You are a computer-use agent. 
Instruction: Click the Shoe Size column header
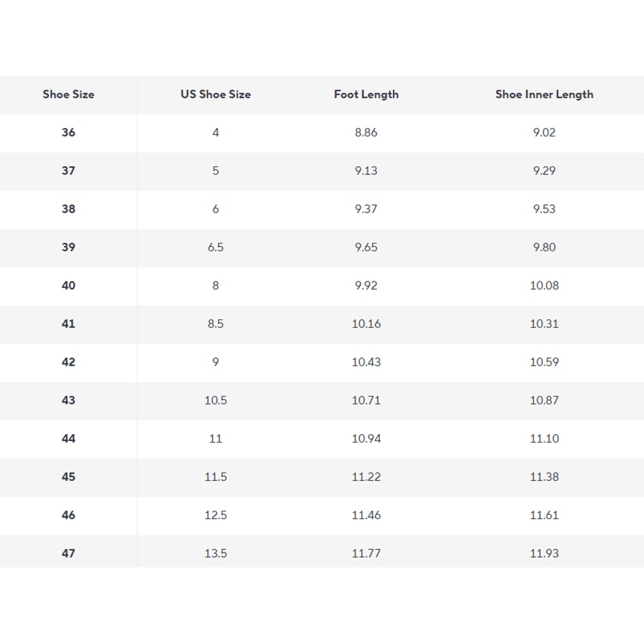(68, 95)
